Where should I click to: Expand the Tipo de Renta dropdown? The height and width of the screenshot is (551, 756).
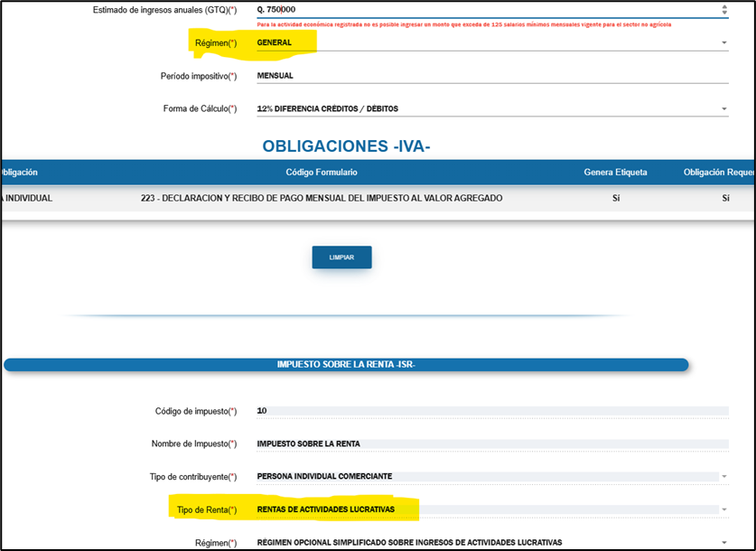[x=723, y=509]
